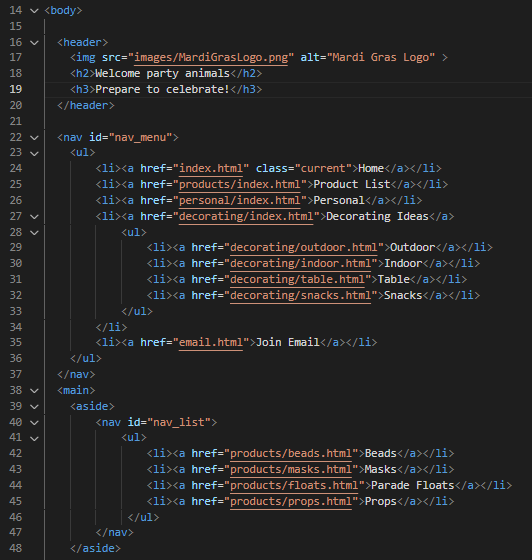The image size is (532, 560).
Task: Click the 'Product List' link text
Action: (352, 184)
